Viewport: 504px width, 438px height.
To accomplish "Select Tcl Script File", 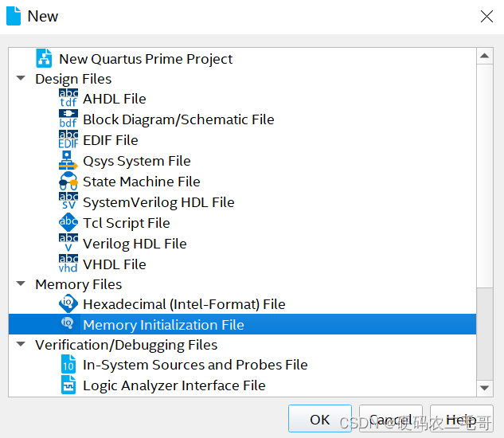I will 127,223.
